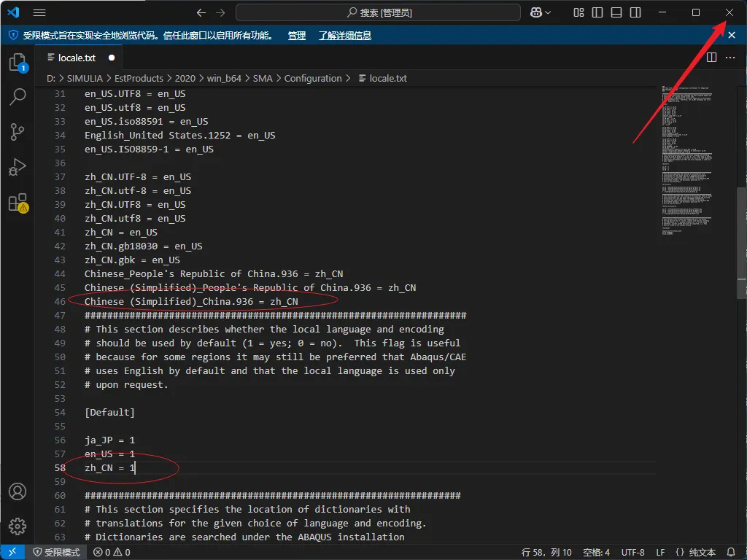Click 受限模式 status bar item
Screen dimensions: 747x560
[56, 553]
